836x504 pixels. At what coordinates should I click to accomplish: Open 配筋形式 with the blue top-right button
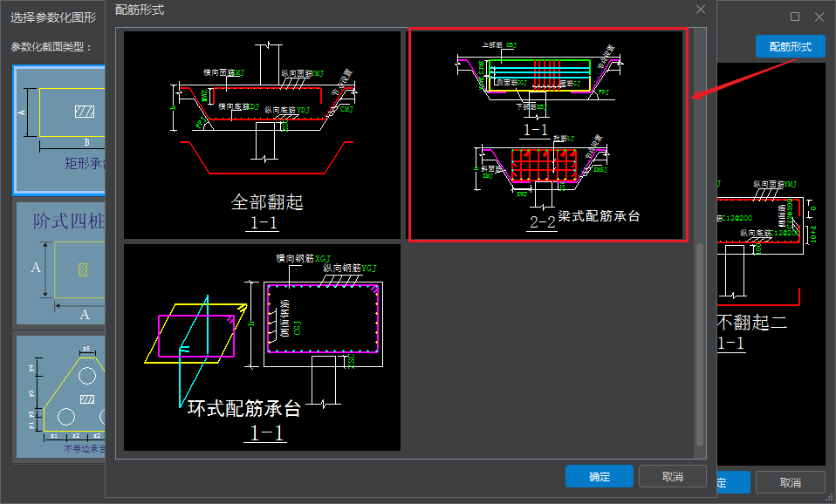click(789, 46)
